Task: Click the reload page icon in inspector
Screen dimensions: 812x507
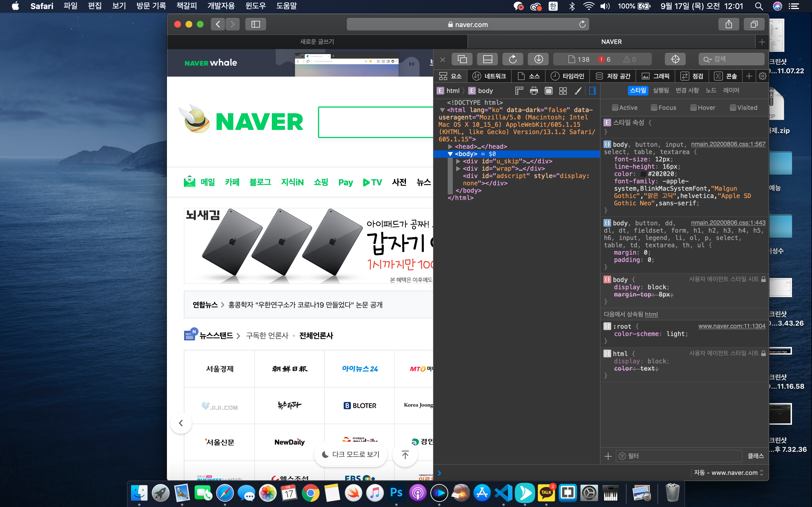Action: pos(512,59)
